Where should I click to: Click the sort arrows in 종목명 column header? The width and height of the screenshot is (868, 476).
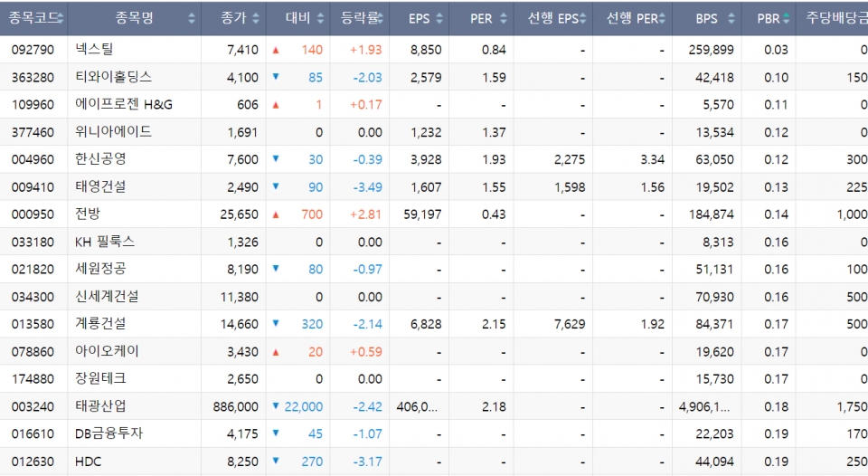click(192, 18)
